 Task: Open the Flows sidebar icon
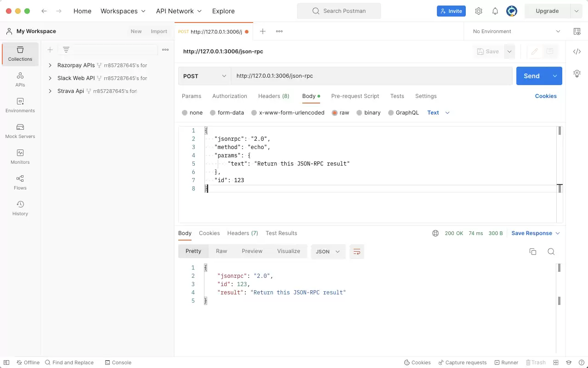pyautogui.click(x=20, y=183)
